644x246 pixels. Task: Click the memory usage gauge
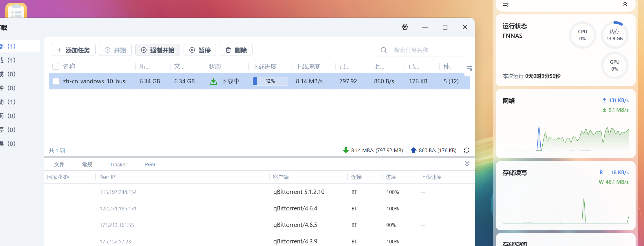pyautogui.click(x=614, y=35)
